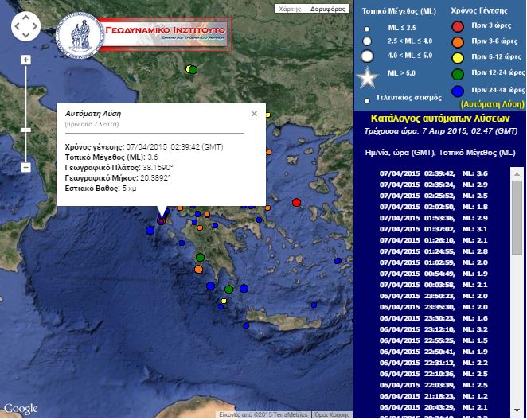Zoom in with the plus button
Viewport: 527px width, 420px height.
click(25, 60)
